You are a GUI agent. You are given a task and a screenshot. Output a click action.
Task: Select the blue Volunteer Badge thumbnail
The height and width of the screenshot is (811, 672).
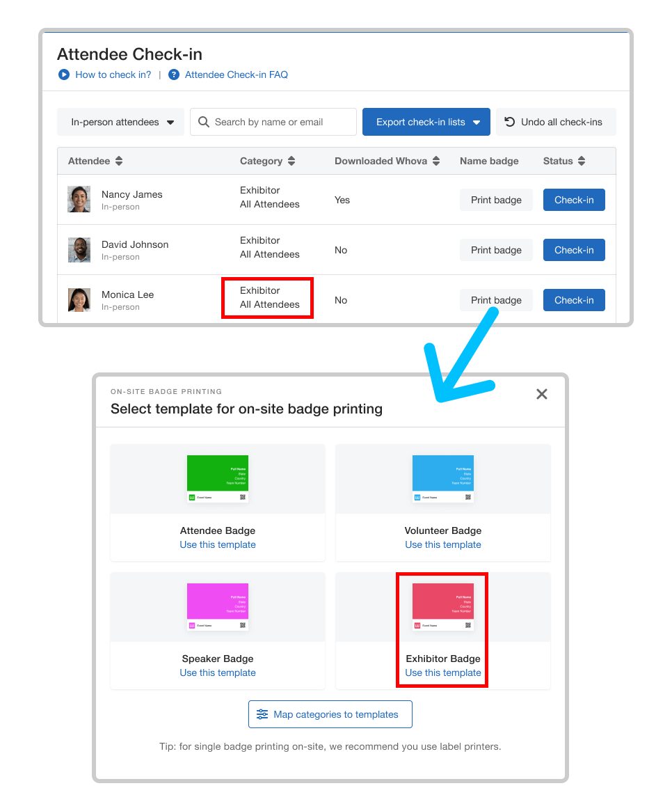443,473
